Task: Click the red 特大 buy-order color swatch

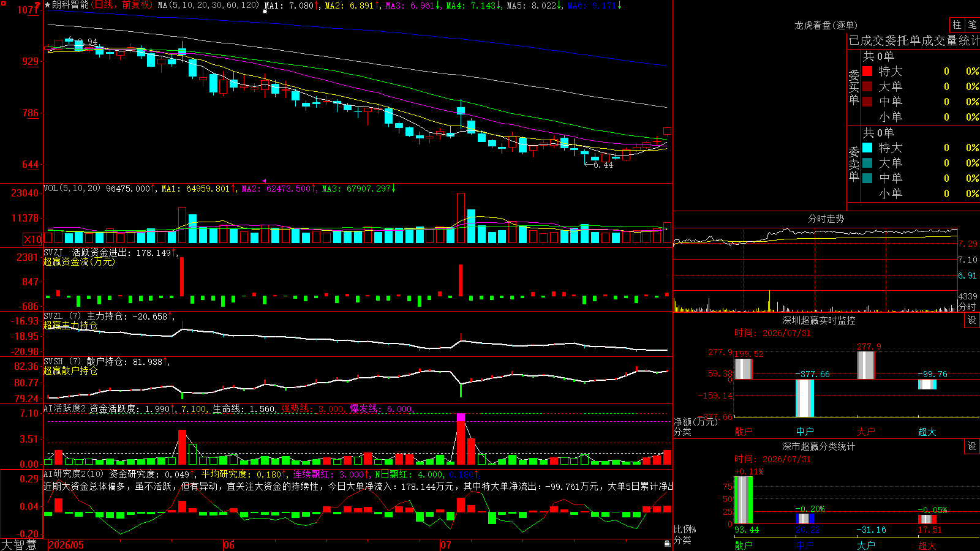Action: 867,71
